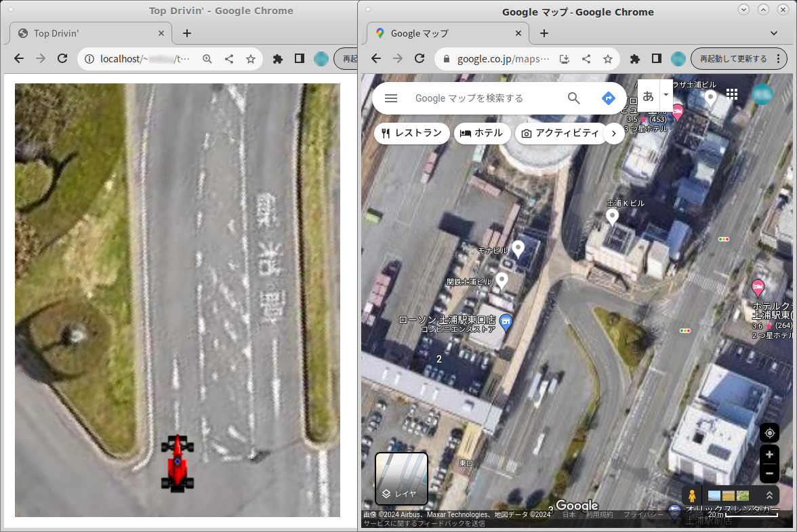The width and height of the screenshot is (797, 532).
Task: Click the レストラン category button
Action: point(412,134)
